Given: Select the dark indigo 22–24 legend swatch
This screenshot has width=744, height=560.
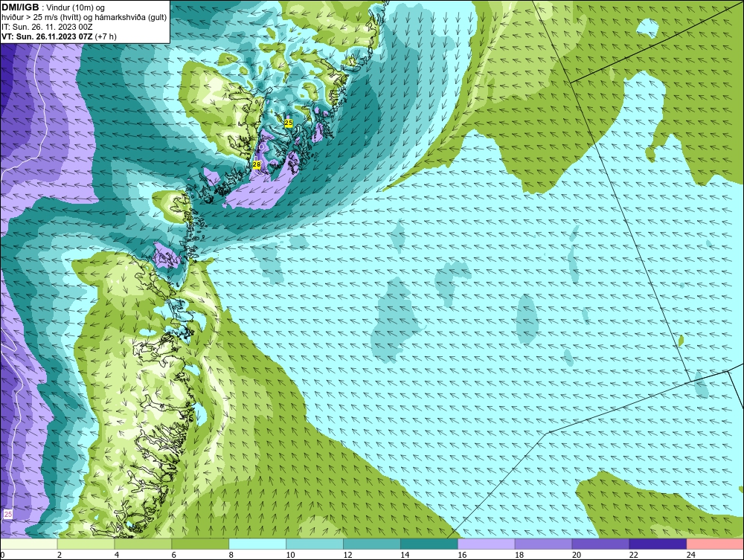Looking at the screenshot, I should (658, 544).
